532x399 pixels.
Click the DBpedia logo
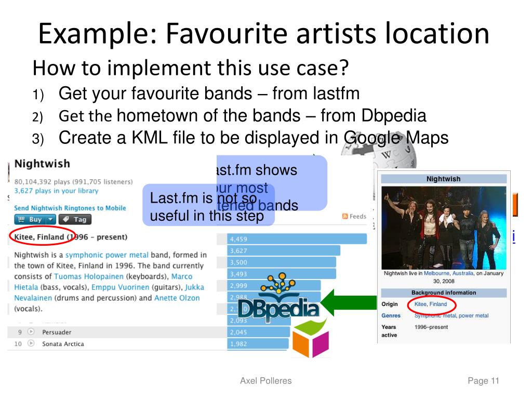[279, 299]
